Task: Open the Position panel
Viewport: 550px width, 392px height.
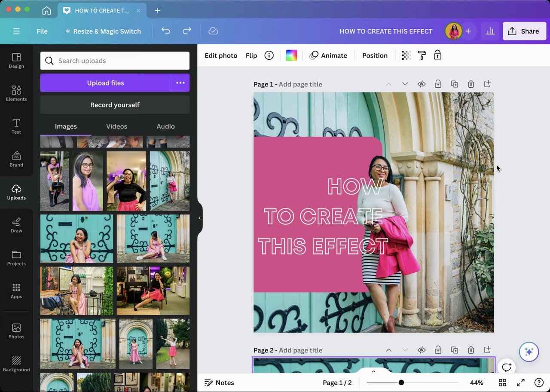Action: [x=375, y=55]
